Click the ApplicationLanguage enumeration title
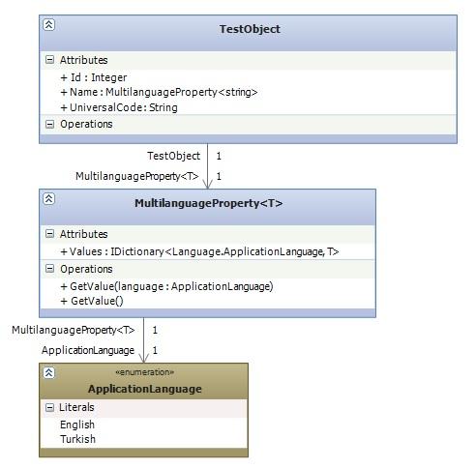The width and height of the screenshot is (476, 469). (145, 389)
